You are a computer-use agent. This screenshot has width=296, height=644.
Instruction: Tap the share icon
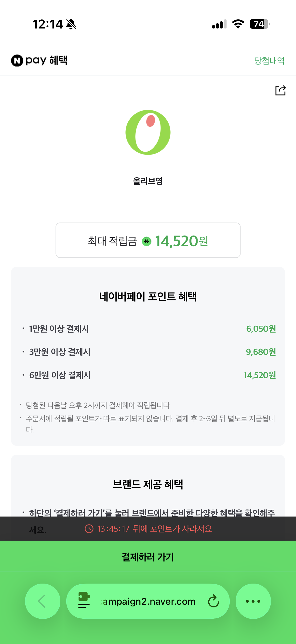coord(280,90)
